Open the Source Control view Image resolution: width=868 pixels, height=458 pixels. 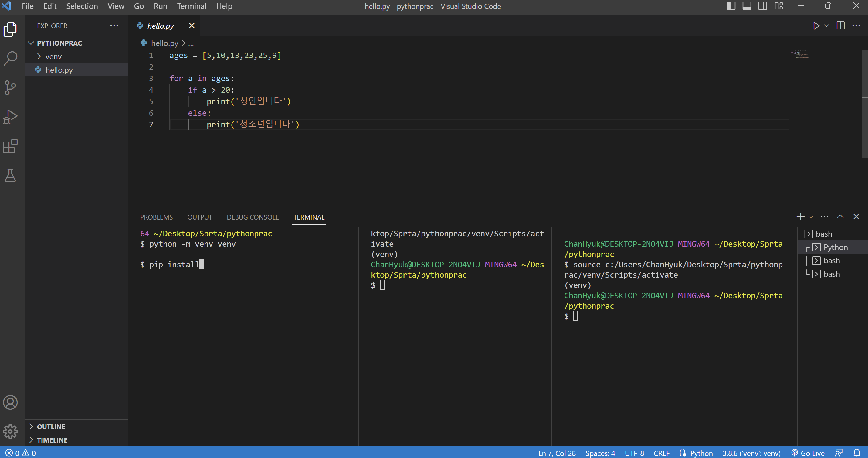tap(10, 88)
